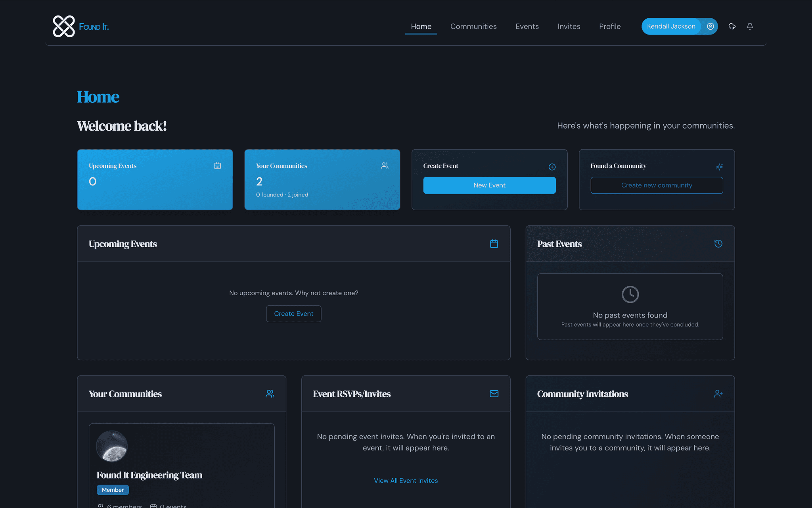Click Create Event button in empty state
Image resolution: width=812 pixels, height=508 pixels.
[293, 314]
